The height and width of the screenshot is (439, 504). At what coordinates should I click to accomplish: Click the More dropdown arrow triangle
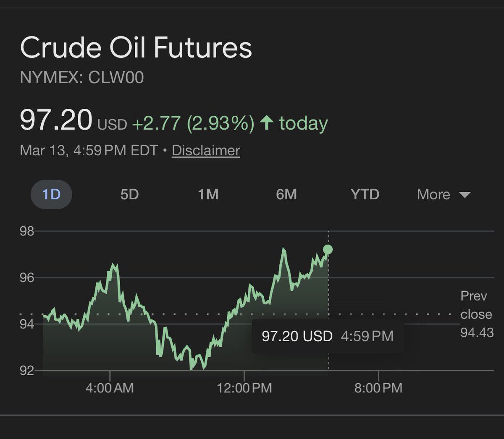pos(465,195)
